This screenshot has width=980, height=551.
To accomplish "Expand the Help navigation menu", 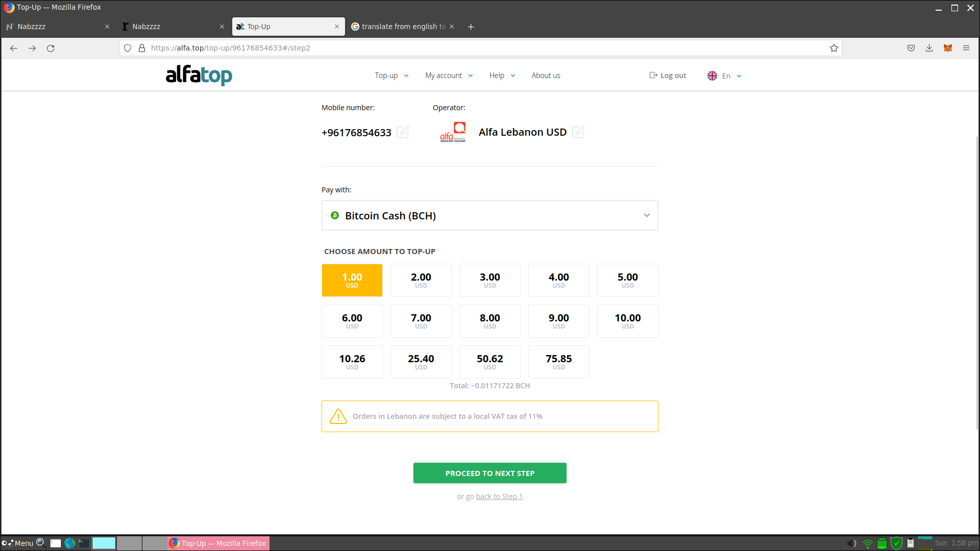I will [x=502, y=76].
